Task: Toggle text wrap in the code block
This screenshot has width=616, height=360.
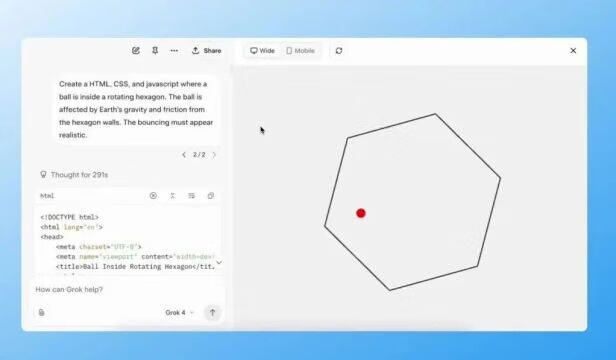Action: [191, 196]
